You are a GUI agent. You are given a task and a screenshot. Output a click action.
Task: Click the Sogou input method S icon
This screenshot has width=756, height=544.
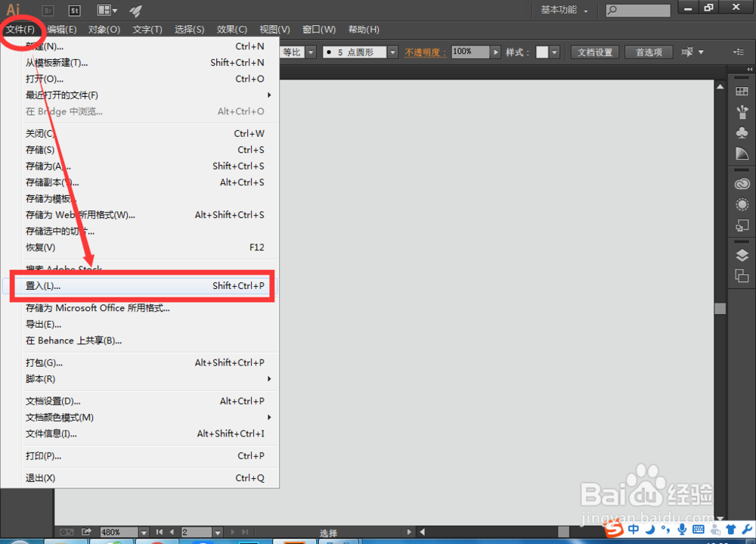(x=614, y=529)
